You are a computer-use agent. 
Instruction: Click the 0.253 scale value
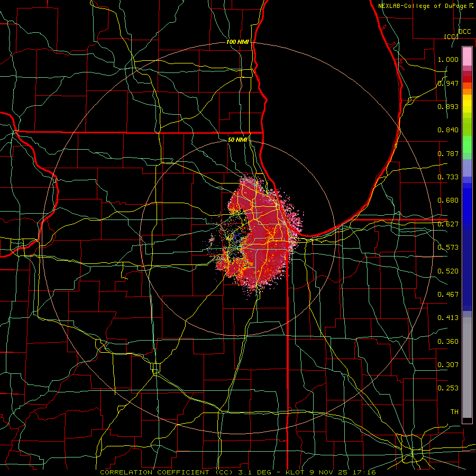pos(448,388)
